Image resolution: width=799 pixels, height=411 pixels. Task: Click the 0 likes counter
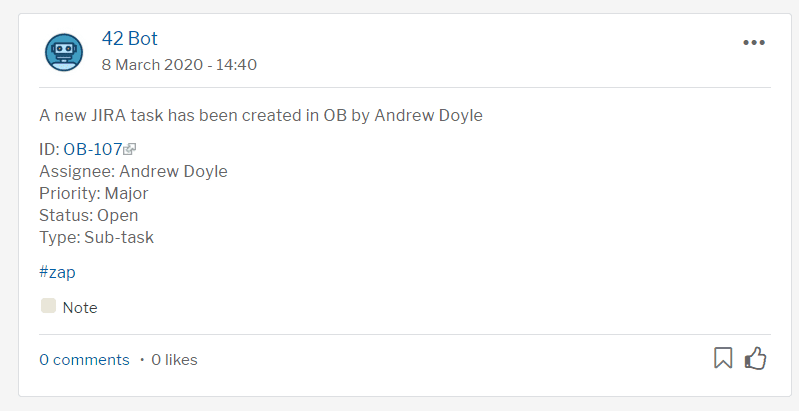174,360
